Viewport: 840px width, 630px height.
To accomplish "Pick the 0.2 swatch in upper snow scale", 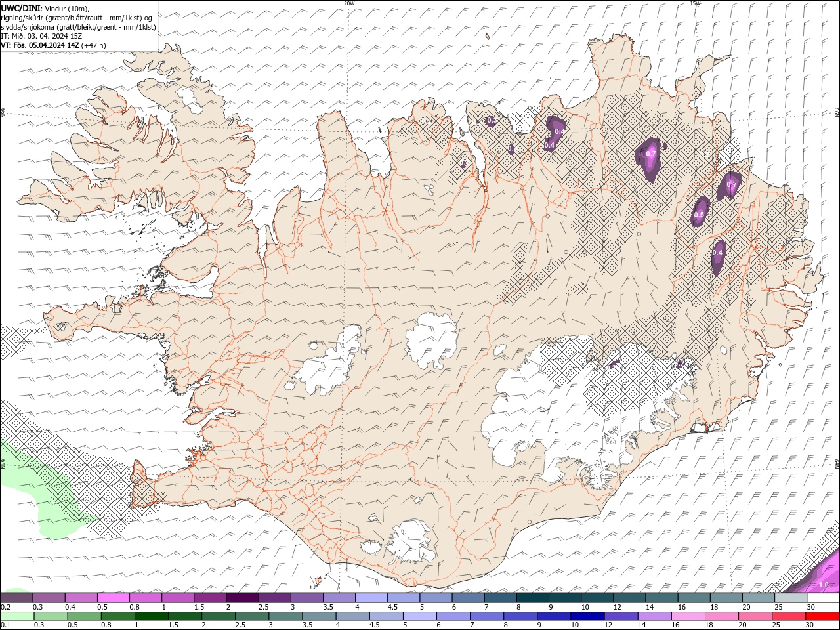I will click(16, 598).
